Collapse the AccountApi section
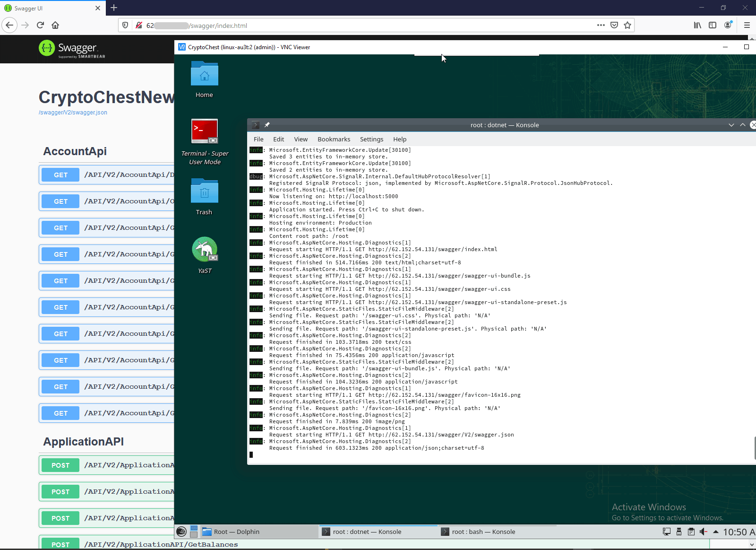Viewport: 756px width, 550px height. point(75,151)
